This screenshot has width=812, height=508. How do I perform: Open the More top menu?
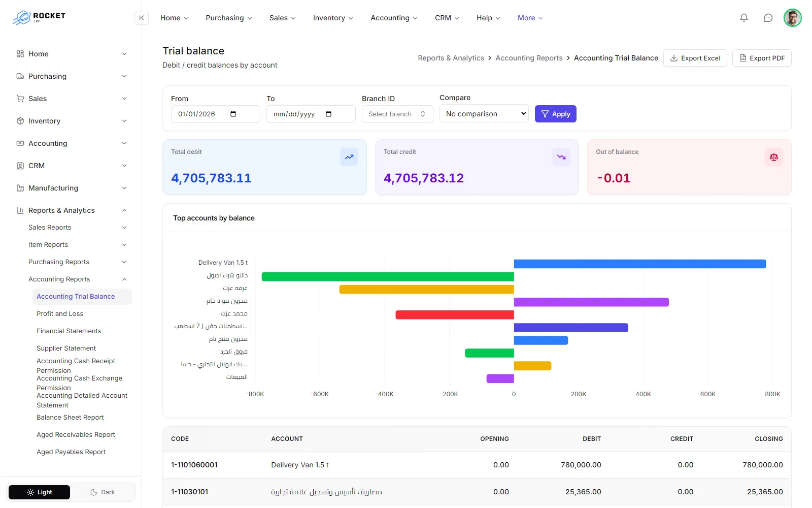coord(530,18)
